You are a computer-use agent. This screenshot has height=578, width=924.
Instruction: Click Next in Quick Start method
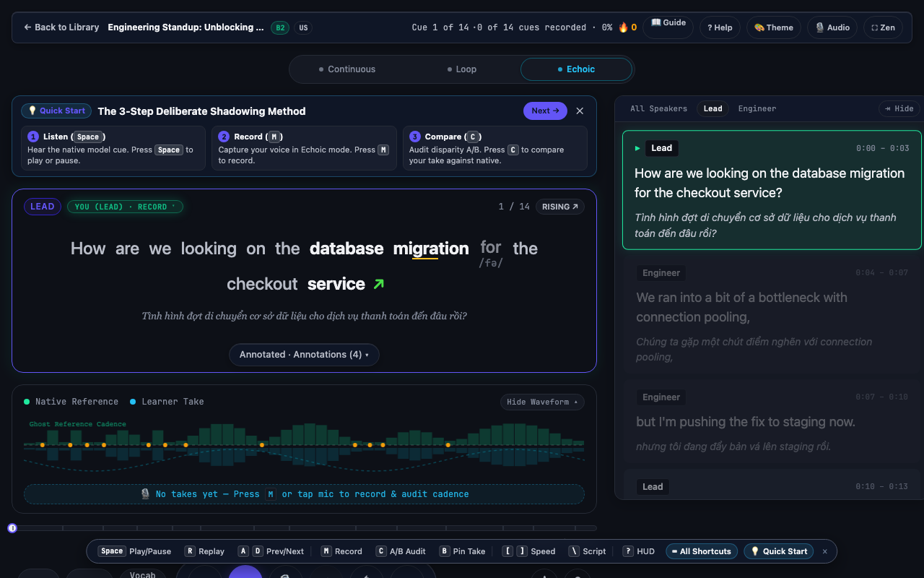tap(545, 111)
